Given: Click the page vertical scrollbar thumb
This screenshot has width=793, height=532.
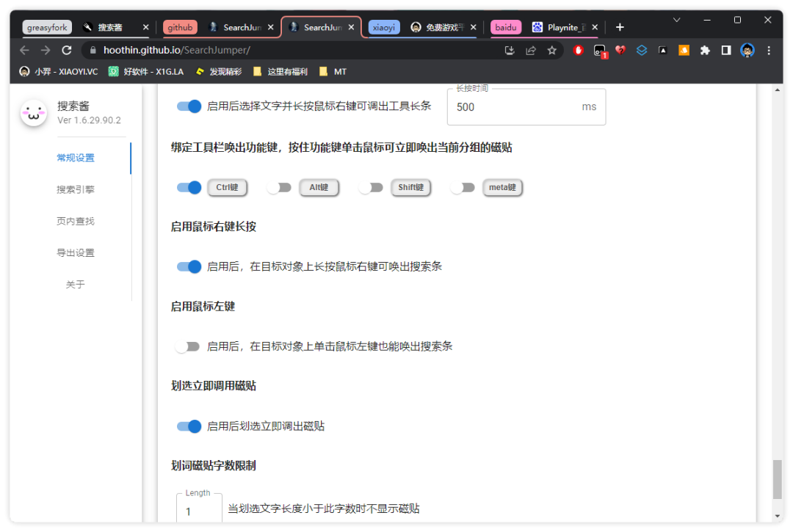Looking at the screenshot, I should 778,479.
